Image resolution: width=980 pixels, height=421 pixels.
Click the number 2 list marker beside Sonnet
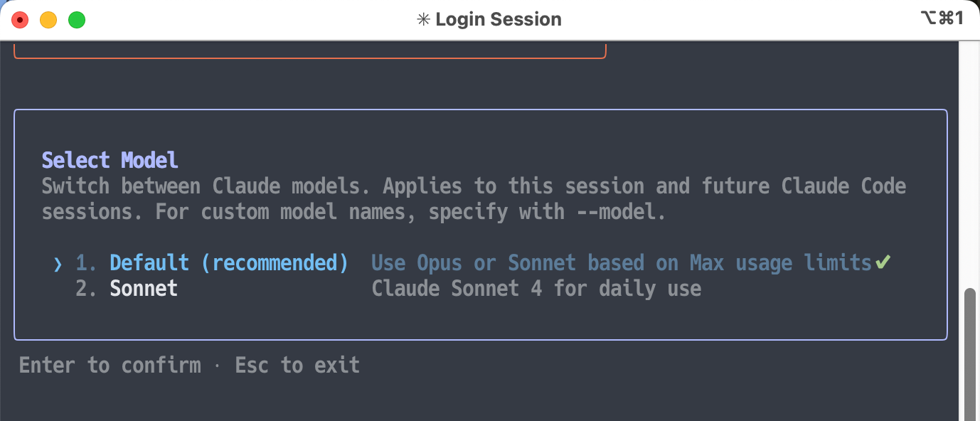pos(85,288)
